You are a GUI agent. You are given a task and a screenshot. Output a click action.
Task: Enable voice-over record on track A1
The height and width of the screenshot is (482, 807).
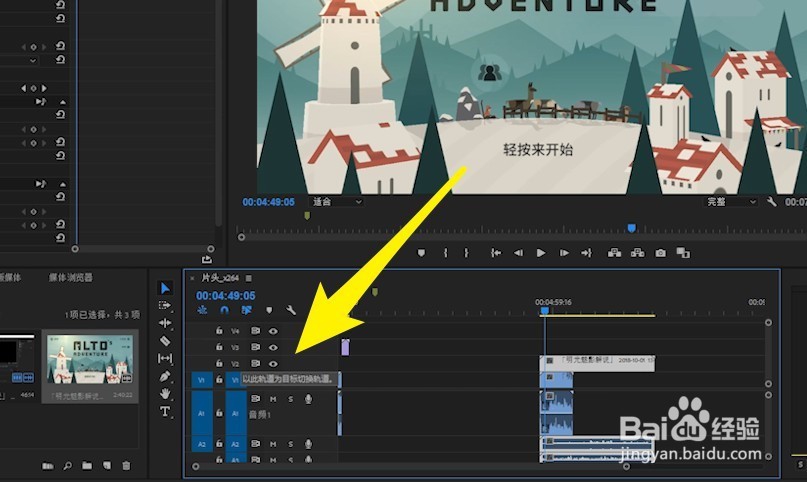pyautogui.click(x=308, y=399)
